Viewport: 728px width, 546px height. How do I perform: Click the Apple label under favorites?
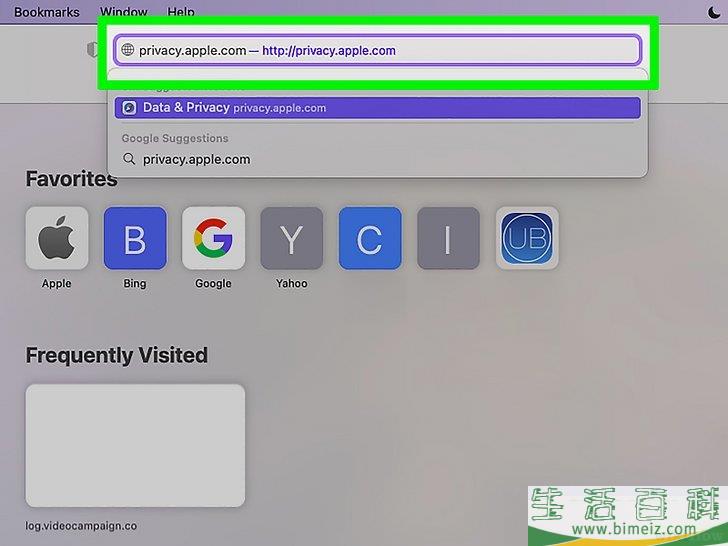point(57,283)
